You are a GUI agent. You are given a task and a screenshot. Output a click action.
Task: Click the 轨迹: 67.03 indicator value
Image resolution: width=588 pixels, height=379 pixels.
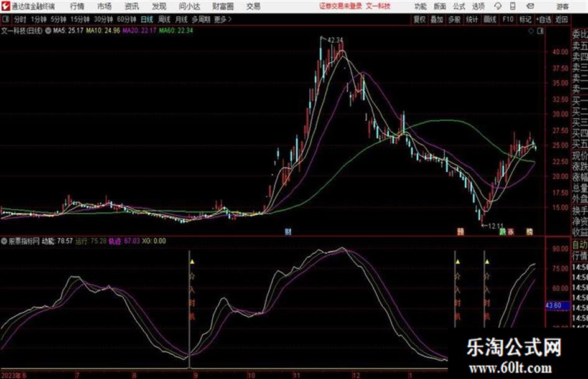pos(124,241)
